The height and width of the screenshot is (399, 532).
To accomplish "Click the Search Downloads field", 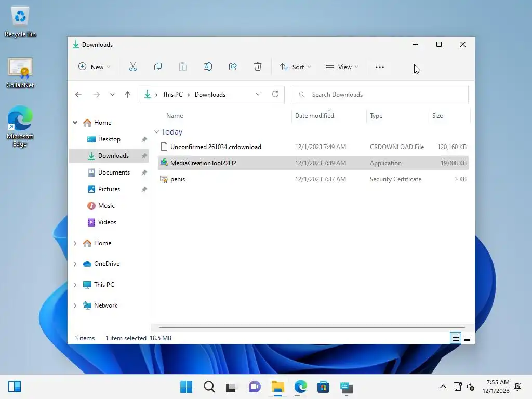I will (x=380, y=95).
